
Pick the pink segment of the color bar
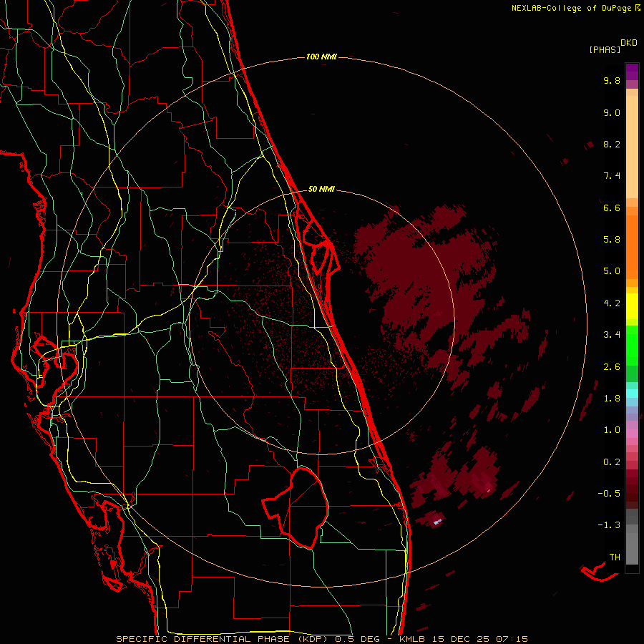tap(632, 434)
